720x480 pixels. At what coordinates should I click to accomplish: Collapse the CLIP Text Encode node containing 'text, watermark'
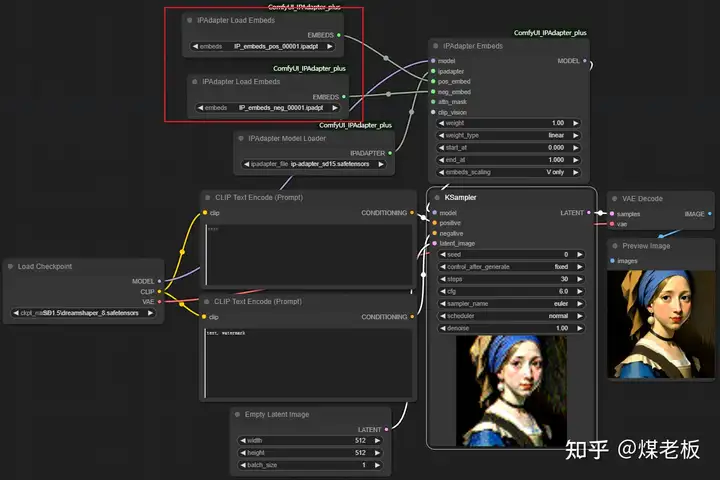pyautogui.click(x=207, y=301)
